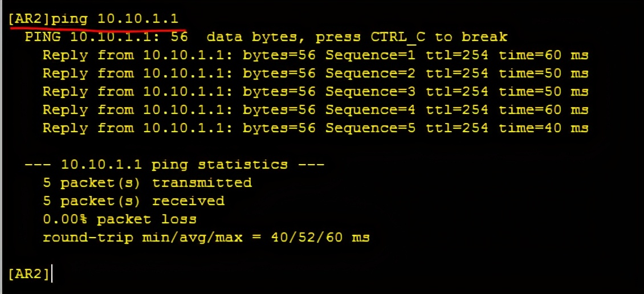
Task: Click the "0.00% packet loss" result
Action: 120,219
